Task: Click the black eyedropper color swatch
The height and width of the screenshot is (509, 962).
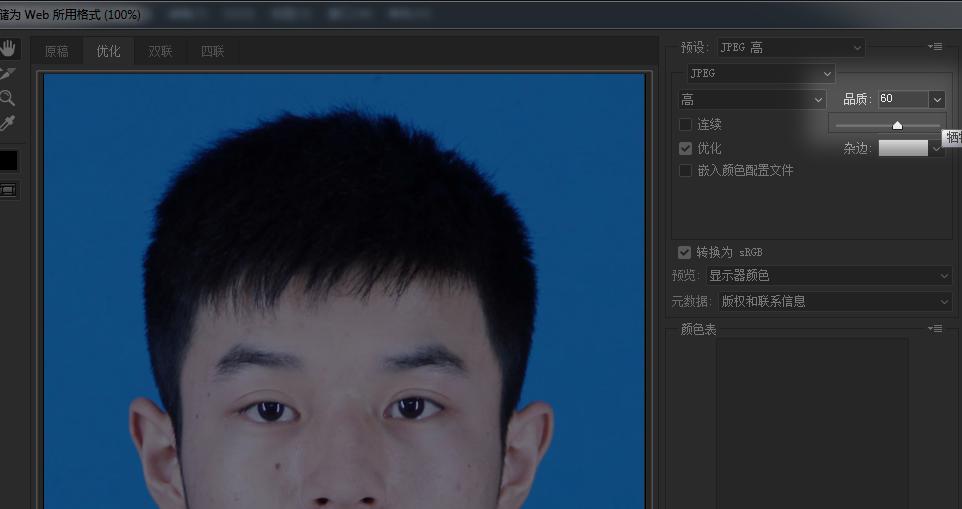Action: pos(9,161)
